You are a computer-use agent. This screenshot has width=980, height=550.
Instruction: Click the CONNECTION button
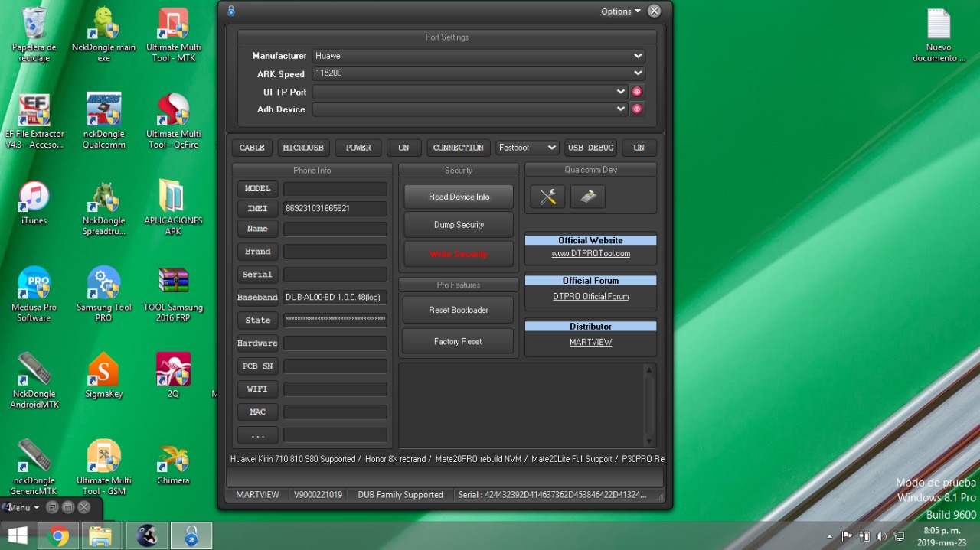(x=459, y=148)
